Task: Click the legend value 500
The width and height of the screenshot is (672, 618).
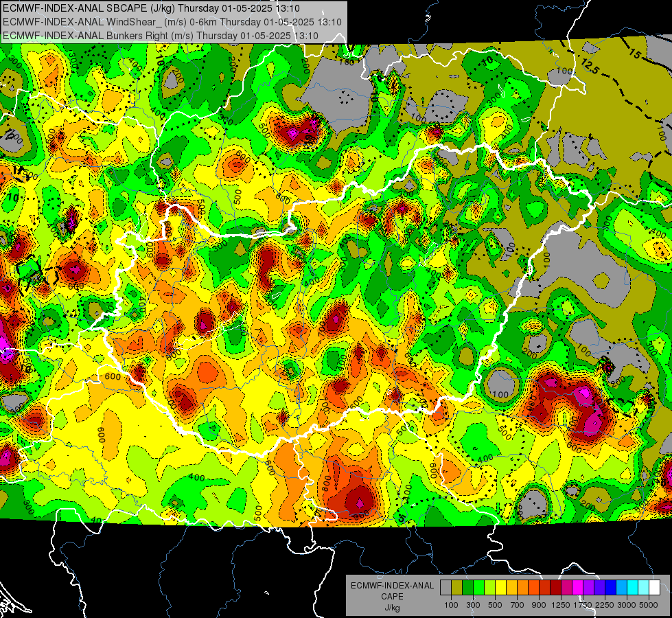Action: (x=495, y=605)
